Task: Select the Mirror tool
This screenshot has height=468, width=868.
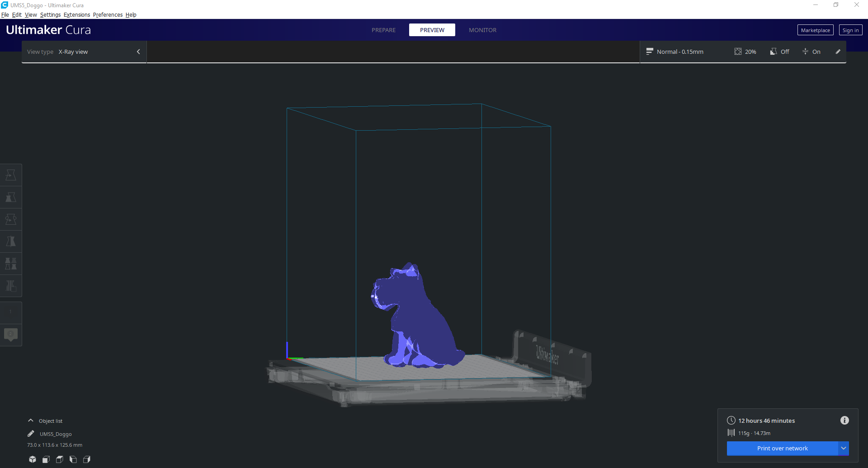Action: click(11, 241)
